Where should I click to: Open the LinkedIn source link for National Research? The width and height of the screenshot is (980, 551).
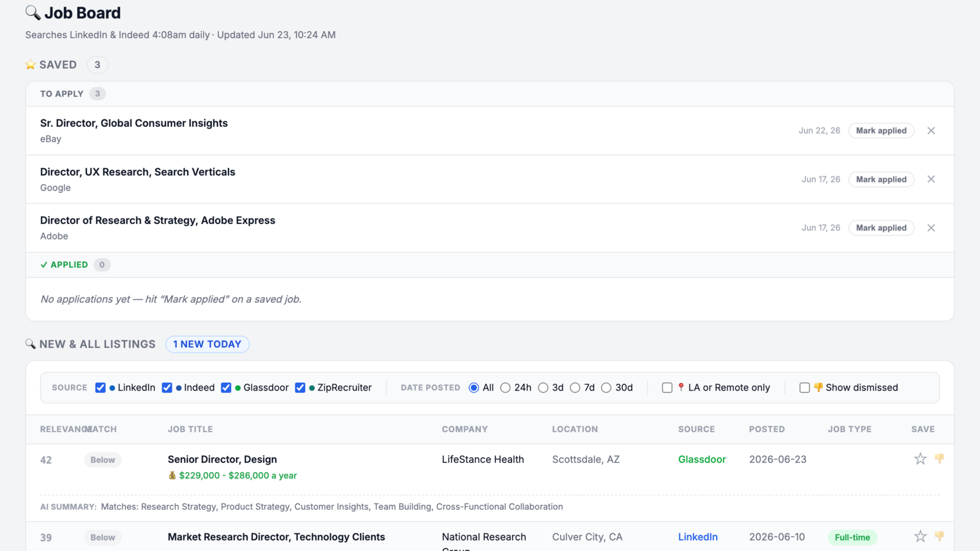click(x=698, y=537)
